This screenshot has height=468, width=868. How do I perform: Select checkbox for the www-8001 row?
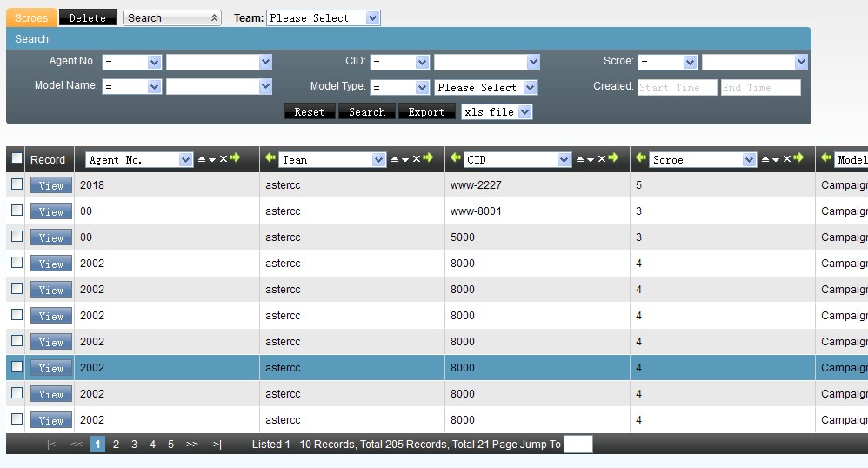point(17,211)
